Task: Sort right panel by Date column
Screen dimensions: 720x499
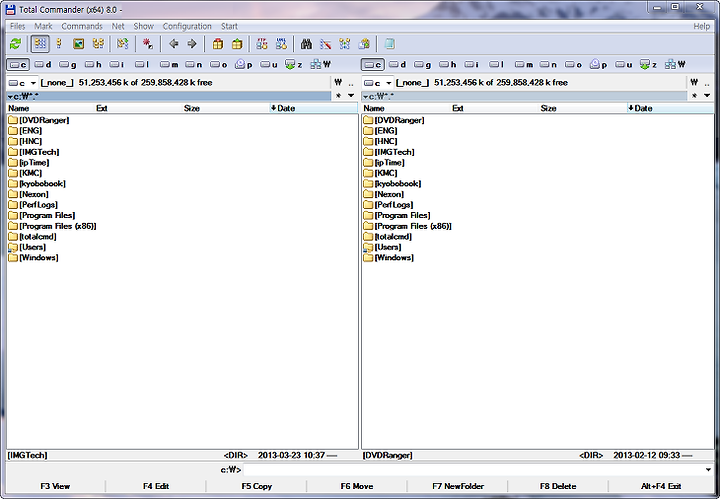Action: click(x=669, y=108)
